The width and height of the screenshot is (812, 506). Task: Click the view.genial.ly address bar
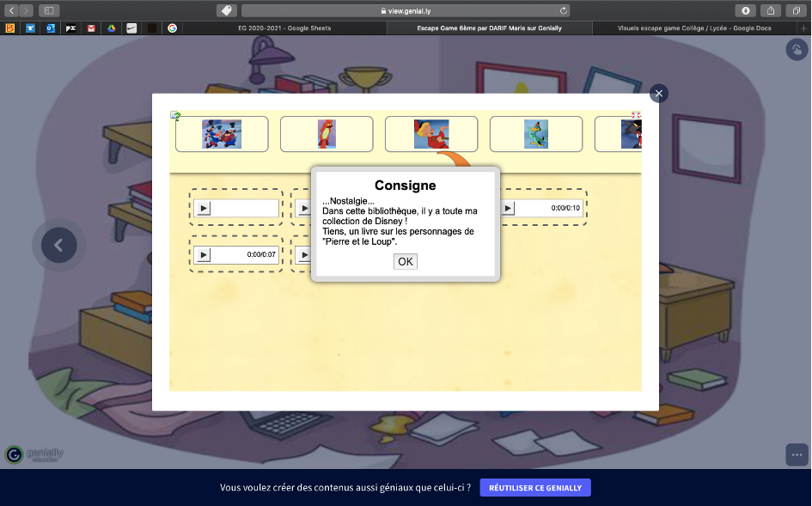click(406, 10)
